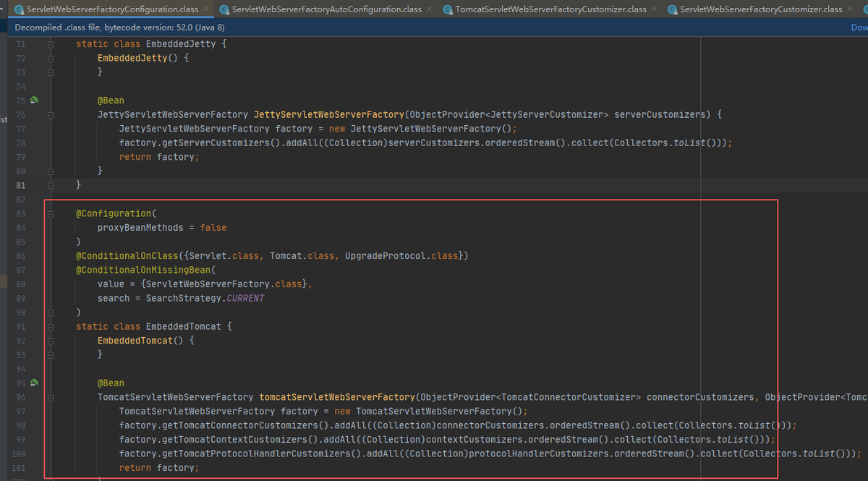Click the false value on line 84

coord(213,227)
